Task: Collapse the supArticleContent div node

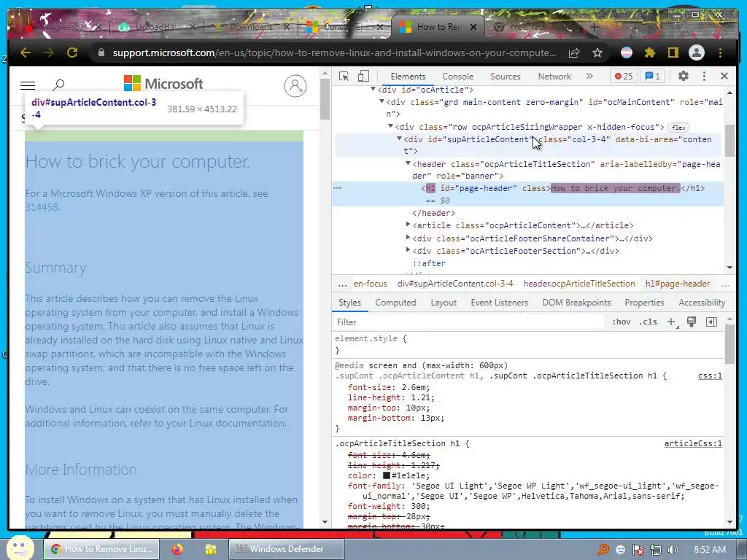Action: pyautogui.click(x=399, y=139)
